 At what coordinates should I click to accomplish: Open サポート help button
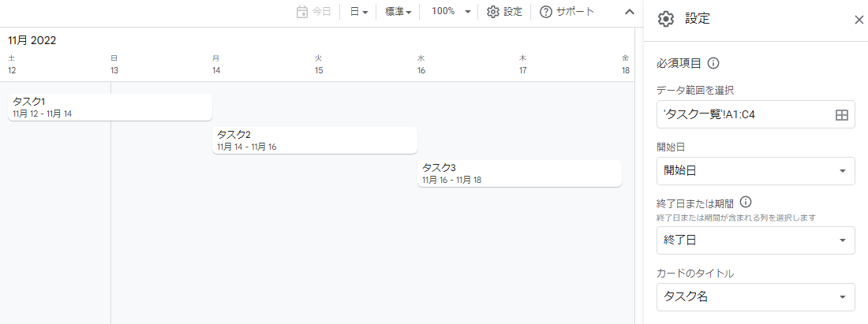tap(567, 12)
